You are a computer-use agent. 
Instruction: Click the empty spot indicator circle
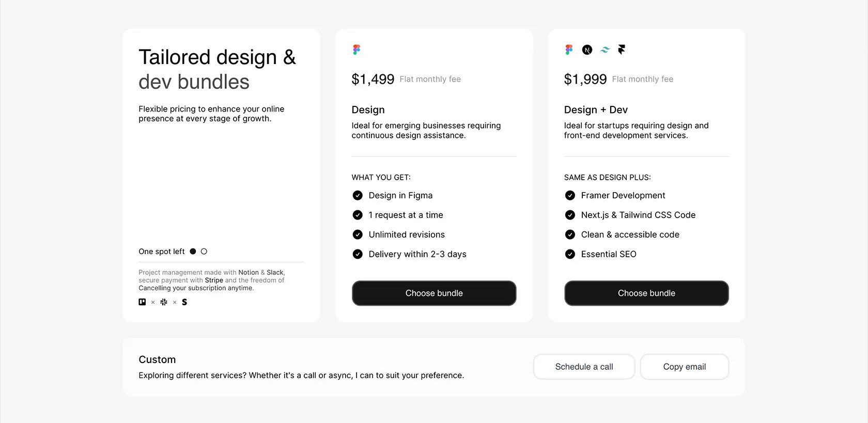tap(204, 252)
